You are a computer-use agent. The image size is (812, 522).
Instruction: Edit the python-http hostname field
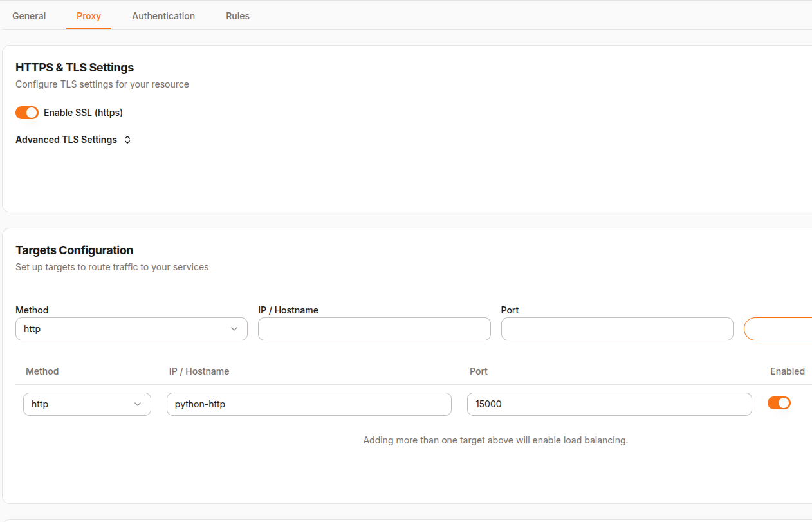coord(309,404)
